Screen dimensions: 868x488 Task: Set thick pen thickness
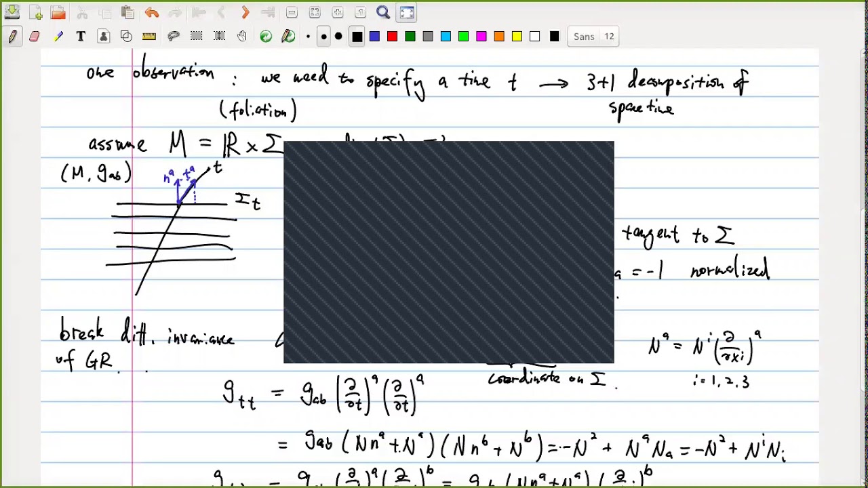[338, 37]
